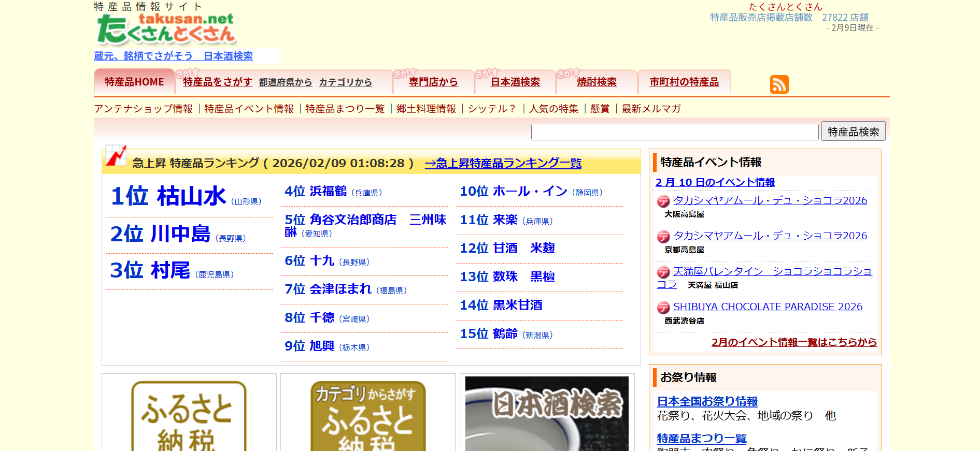This screenshot has width=980, height=451.
Task: Open the 1位 枯山水 ranking entry
Action: tap(168, 196)
